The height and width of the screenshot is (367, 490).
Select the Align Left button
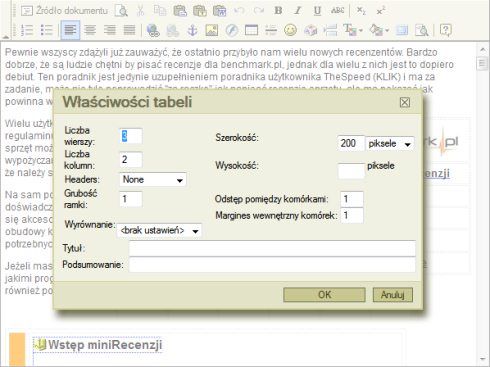tap(70, 30)
